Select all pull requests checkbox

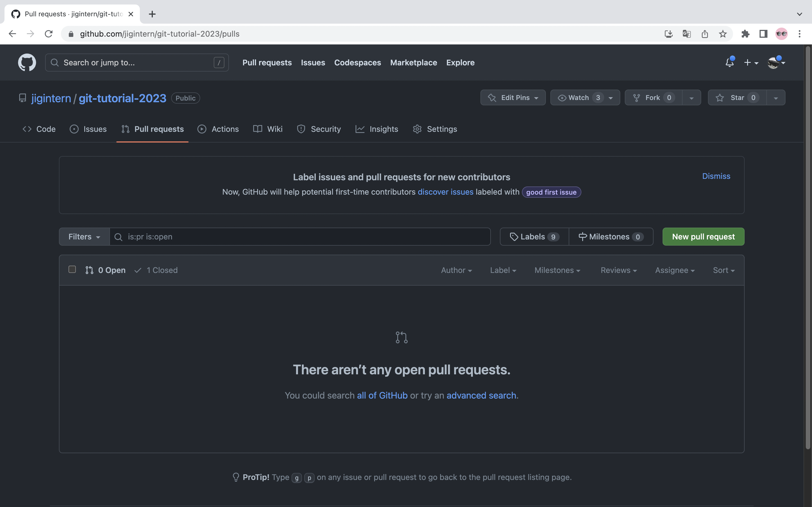pyautogui.click(x=72, y=270)
